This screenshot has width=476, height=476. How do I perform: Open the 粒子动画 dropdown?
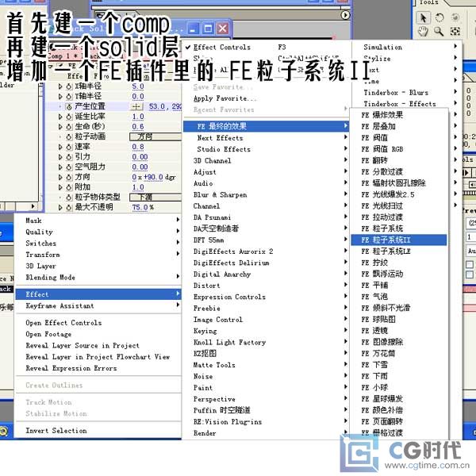[x=155, y=136]
